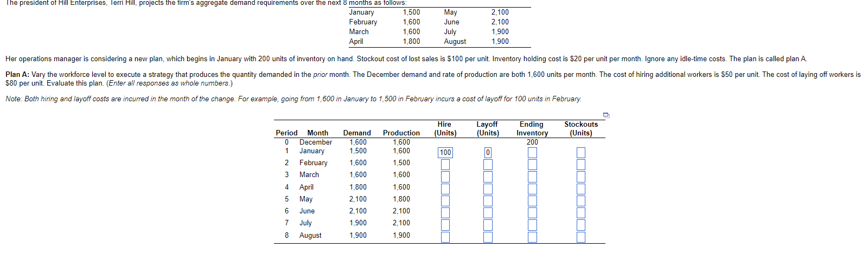Click the July Stockouts input box
This screenshot has width=868, height=267.
[581, 225]
